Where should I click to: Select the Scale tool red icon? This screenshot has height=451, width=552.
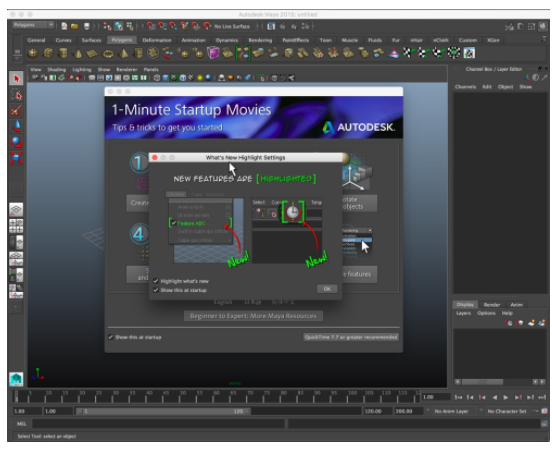click(16, 158)
